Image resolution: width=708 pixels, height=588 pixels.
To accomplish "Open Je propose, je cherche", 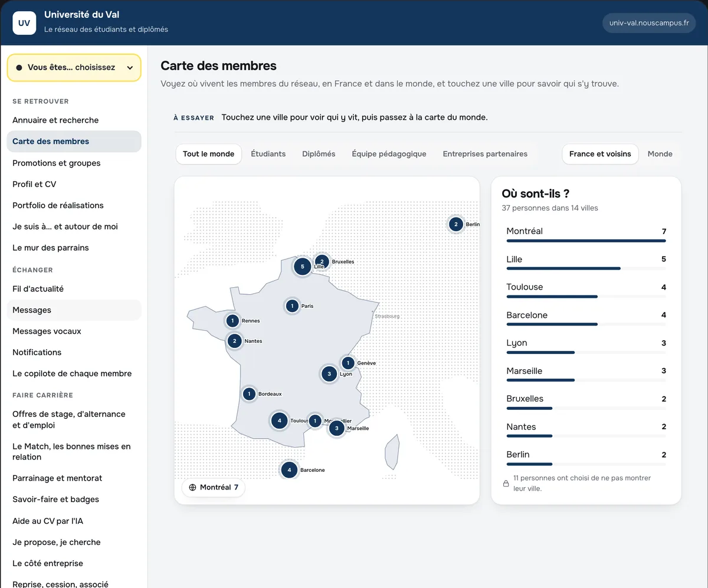I will (x=74, y=542).
